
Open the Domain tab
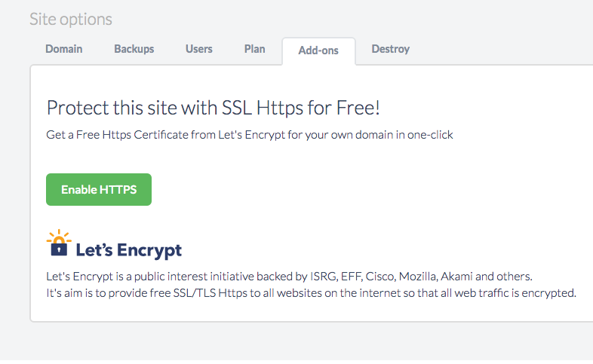point(64,49)
